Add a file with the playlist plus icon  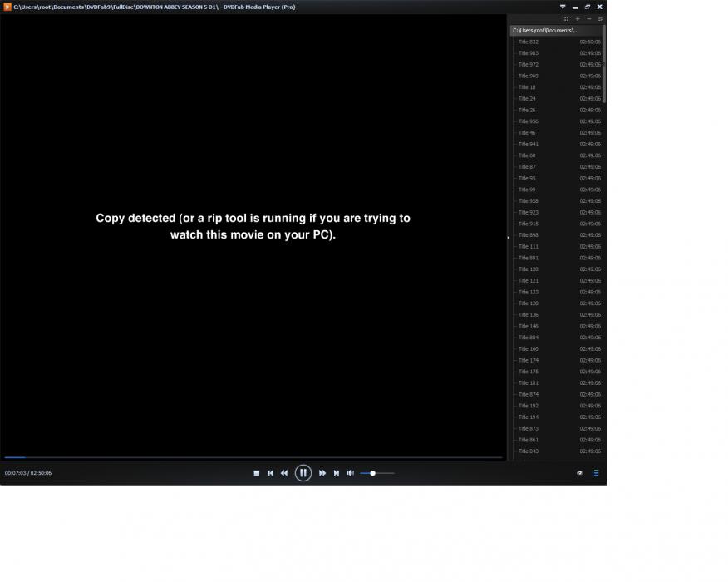[x=578, y=19]
